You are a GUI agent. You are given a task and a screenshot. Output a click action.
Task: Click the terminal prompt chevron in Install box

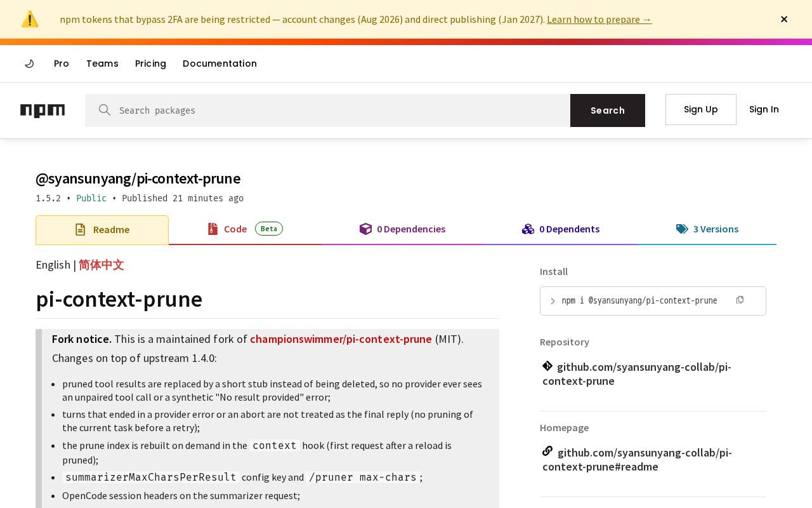click(553, 301)
